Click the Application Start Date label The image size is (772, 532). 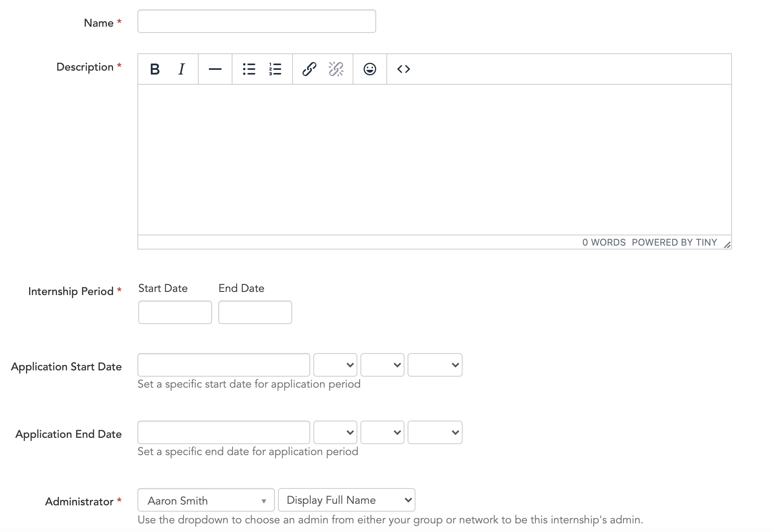pos(66,367)
